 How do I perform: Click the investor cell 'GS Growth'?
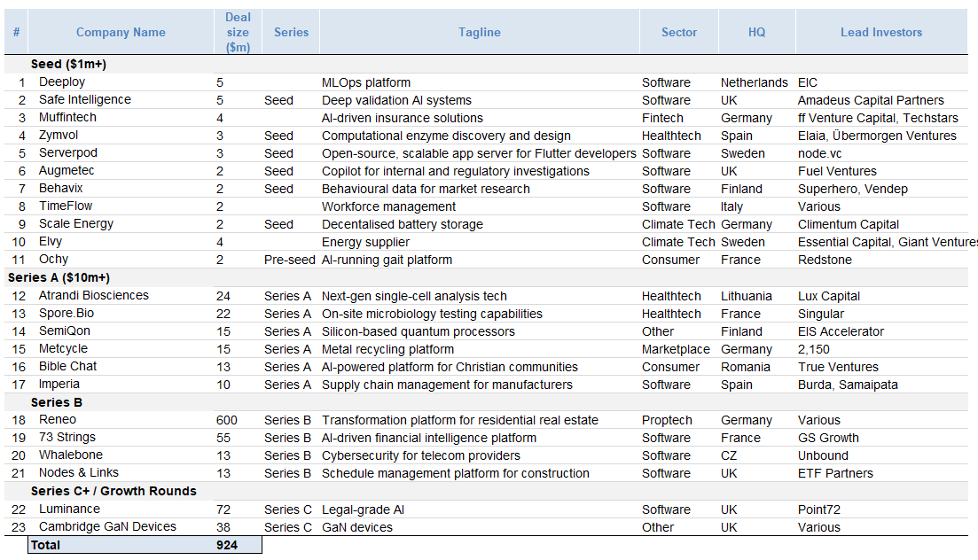(828, 438)
